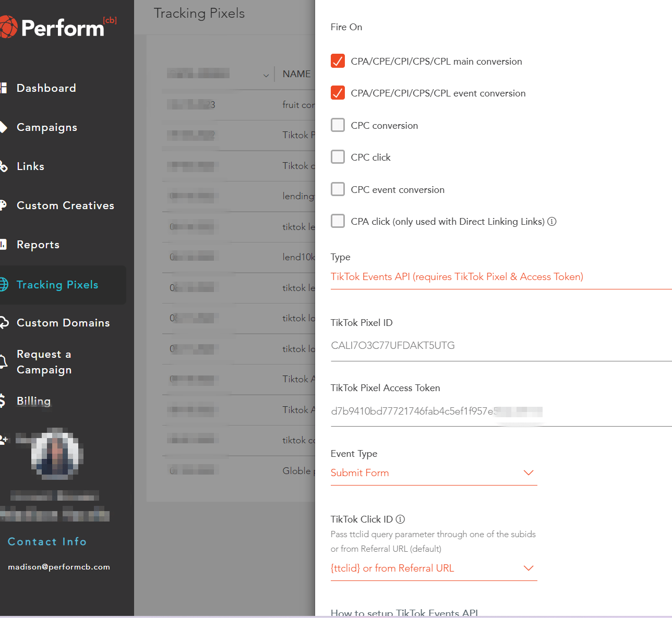
Task: Click the Tracking Pixels globe icon
Action: coord(3,284)
